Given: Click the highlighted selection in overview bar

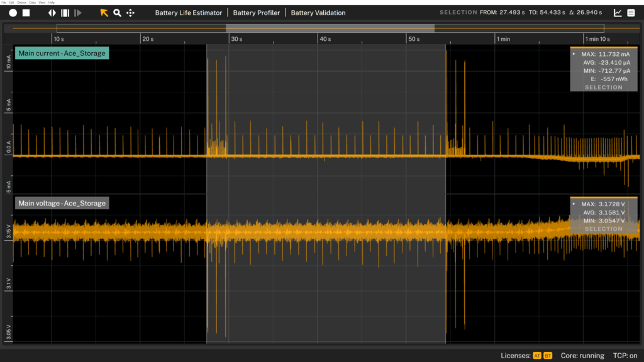Looking at the screenshot, I should (330, 28).
